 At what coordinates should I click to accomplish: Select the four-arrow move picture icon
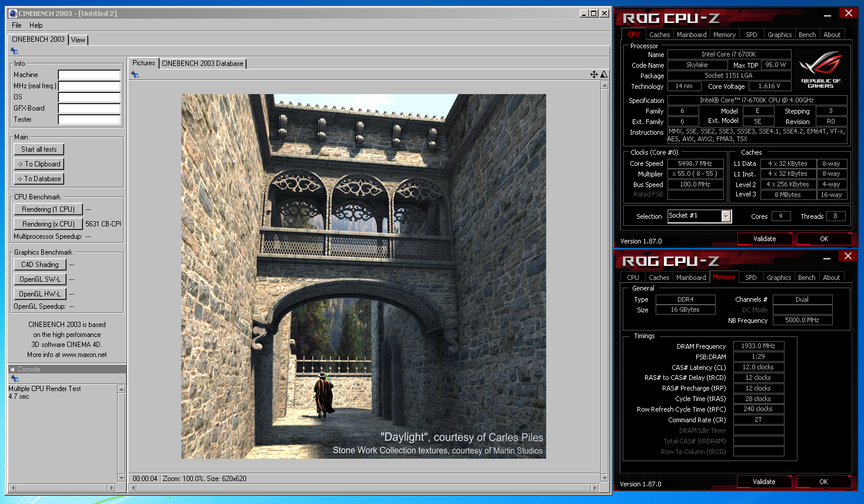594,75
